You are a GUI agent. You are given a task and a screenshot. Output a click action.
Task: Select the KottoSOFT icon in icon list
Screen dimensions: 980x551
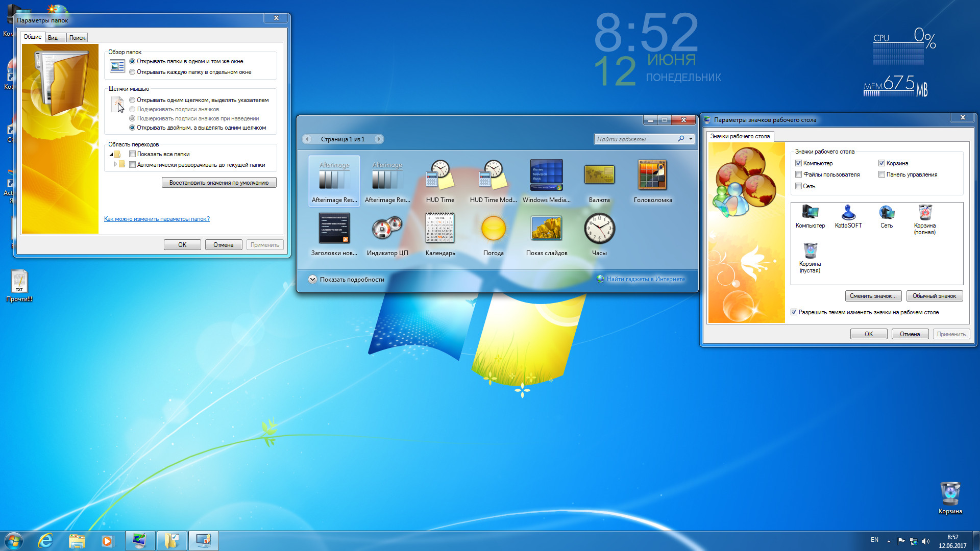pos(848,216)
